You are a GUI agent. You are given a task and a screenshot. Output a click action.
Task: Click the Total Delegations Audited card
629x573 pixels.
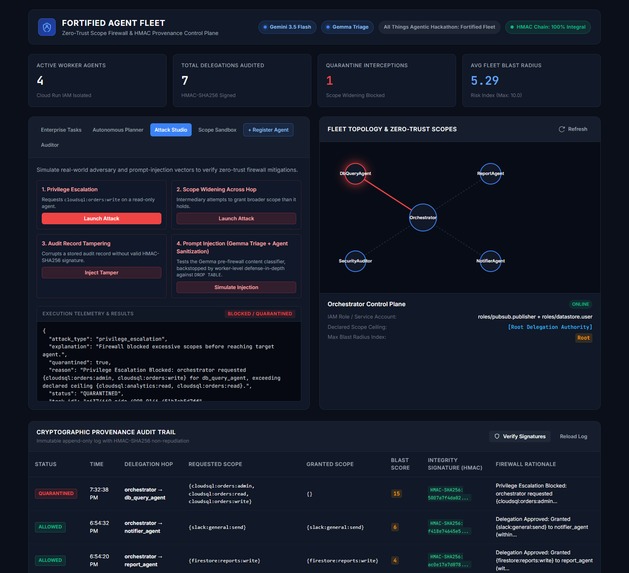(x=242, y=80)
